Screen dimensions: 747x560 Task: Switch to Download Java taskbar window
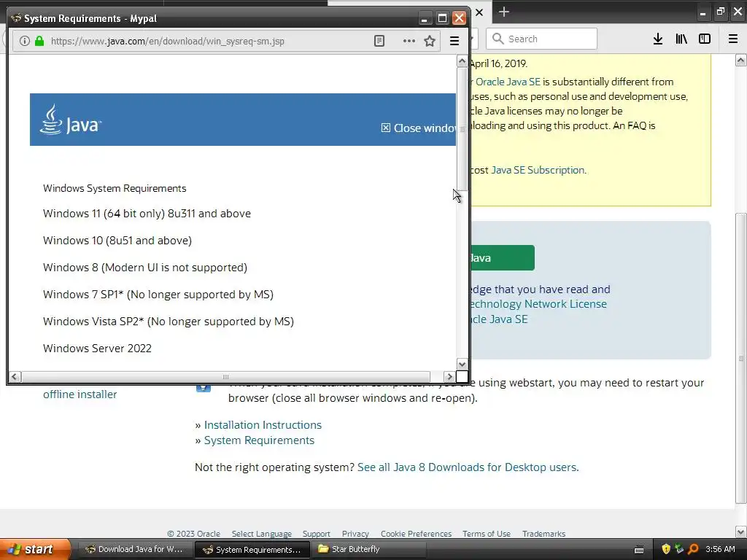pyautogui.click(x=134, y=549)
